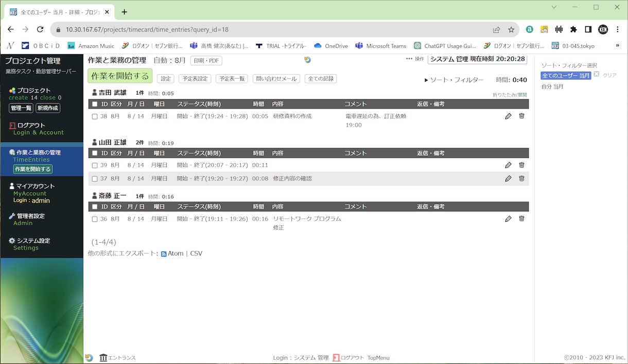Toggle select-all checkbox in 吉田 武雄 table header
This screenshot has width=628, height=364.
click(95, 104)
